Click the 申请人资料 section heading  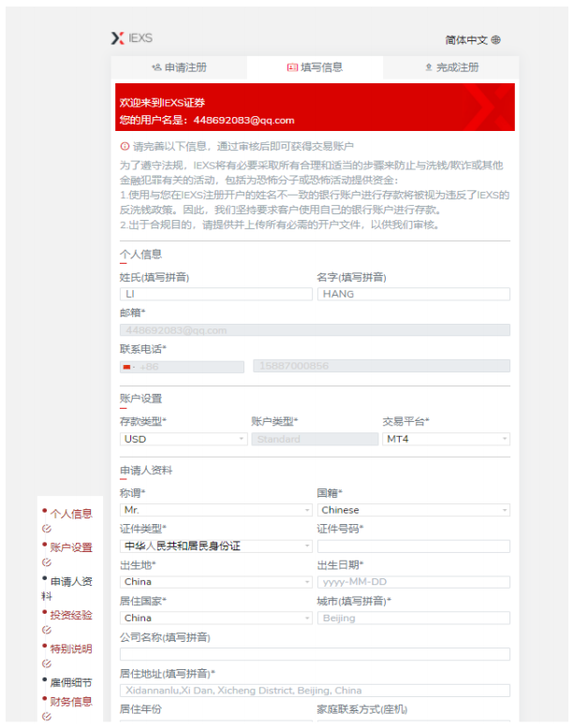pos(146,471)
